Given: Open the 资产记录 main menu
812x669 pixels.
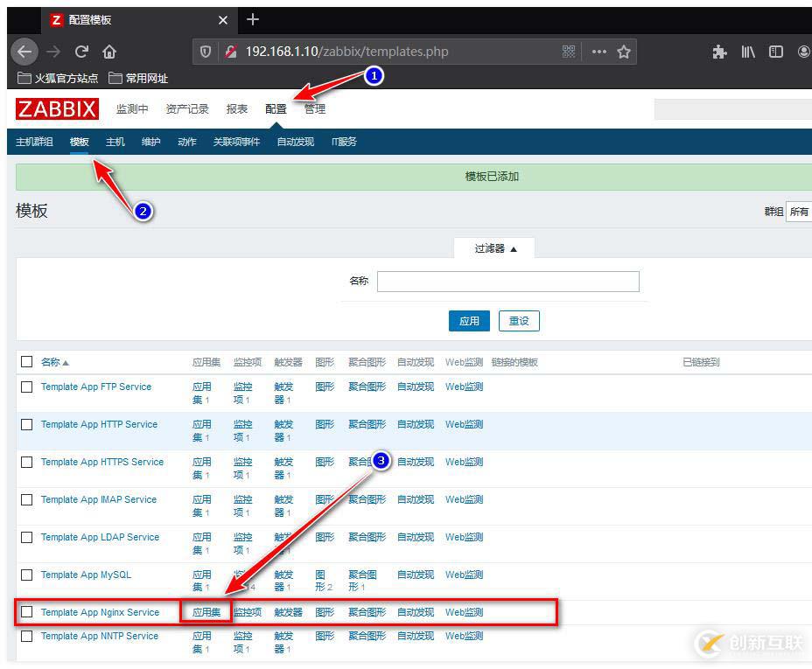Looking at the screenshot, I should click(x=187, y=108).
